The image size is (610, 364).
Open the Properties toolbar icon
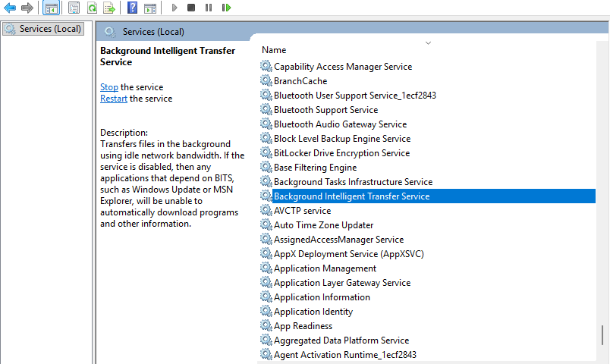pos(74,8)
